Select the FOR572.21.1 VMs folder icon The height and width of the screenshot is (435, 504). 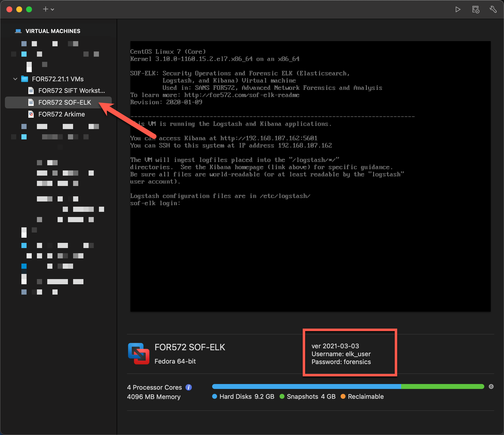coord(25,79)
